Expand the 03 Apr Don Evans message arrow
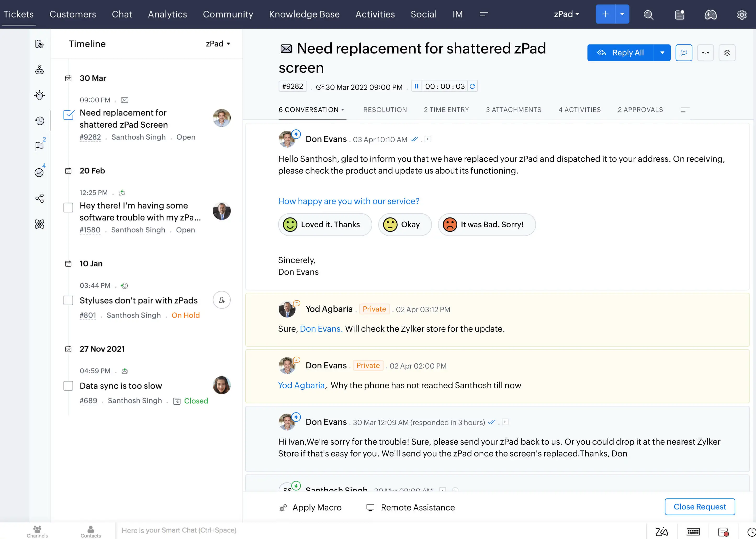 click(x=428, y=139)
